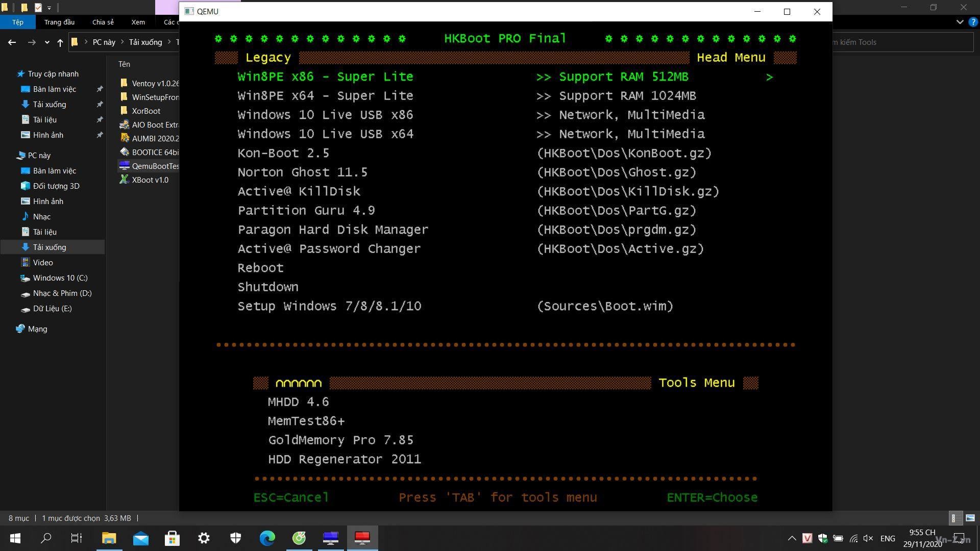Select Paragon Hard Disk Manager entry
Viewport: 980px width, 551px height.
(333, 230)
